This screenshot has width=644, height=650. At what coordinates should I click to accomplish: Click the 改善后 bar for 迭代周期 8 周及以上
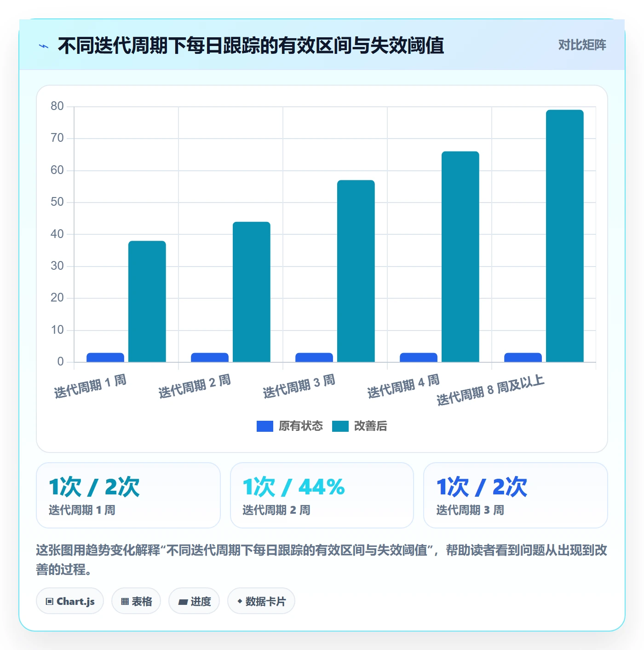pos(565,236)
